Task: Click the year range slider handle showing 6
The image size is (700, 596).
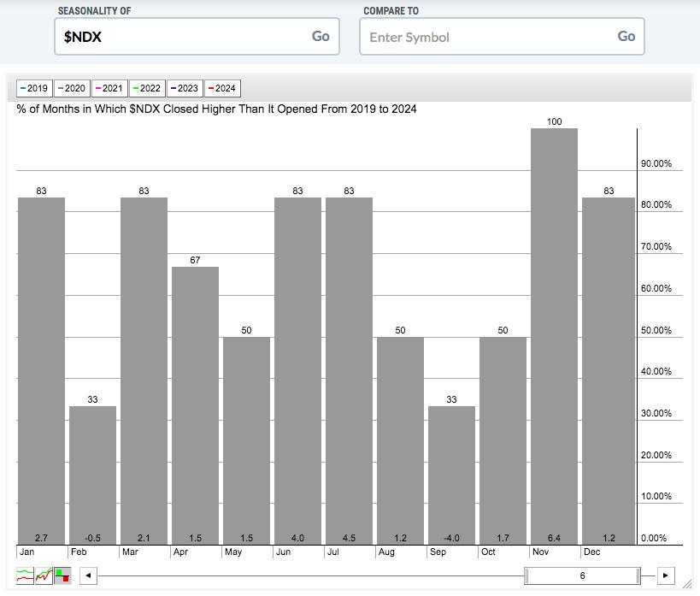Action: coord(582,575)
